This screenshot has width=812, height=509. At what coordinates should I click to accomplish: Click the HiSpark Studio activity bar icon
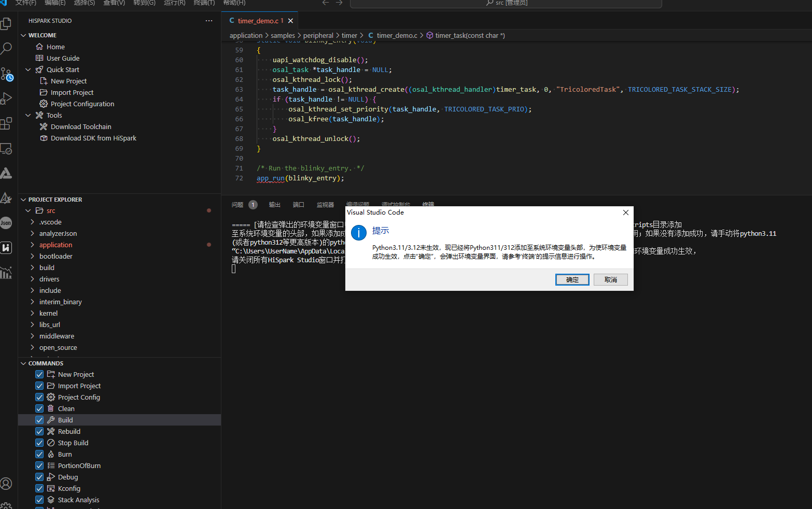(6, 248)
